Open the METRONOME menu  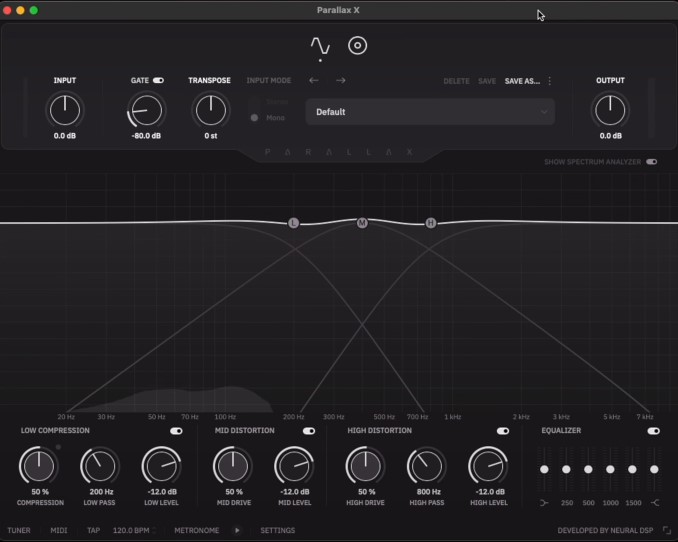click(x=197, y=530)
